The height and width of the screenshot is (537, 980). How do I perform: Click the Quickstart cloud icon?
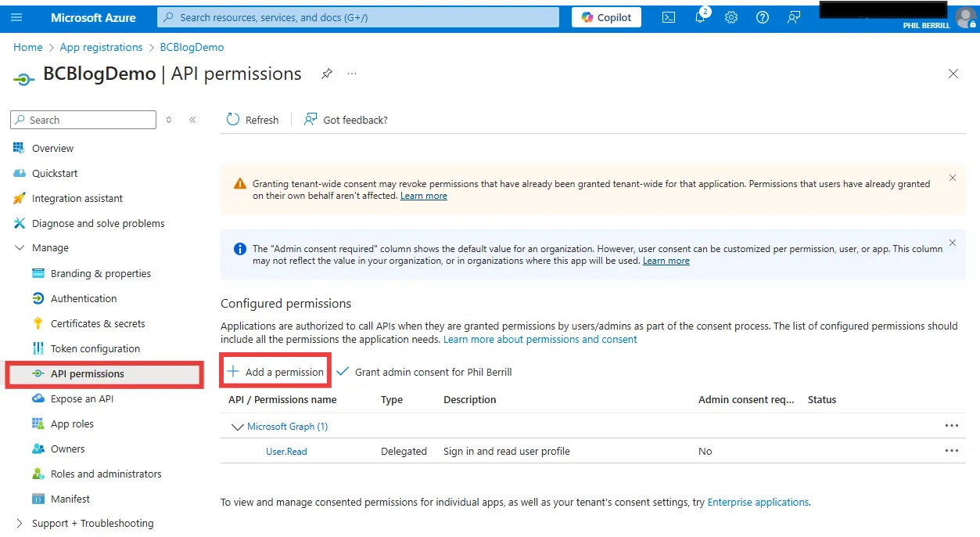[x=19, y=173]
